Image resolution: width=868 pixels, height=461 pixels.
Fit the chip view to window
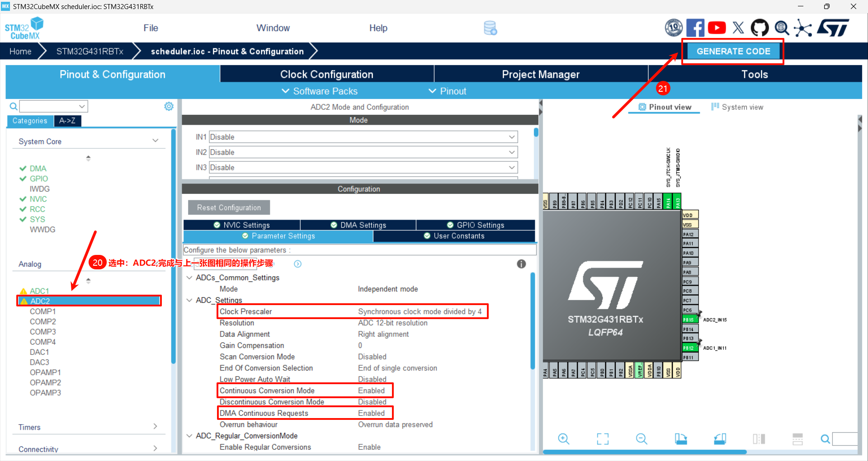point(603,439)
